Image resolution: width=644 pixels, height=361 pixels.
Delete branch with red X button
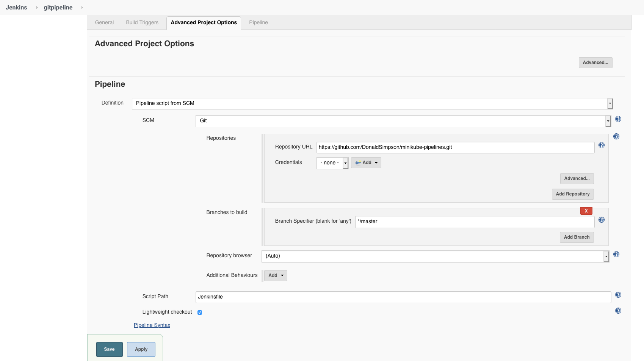[586, 211]
